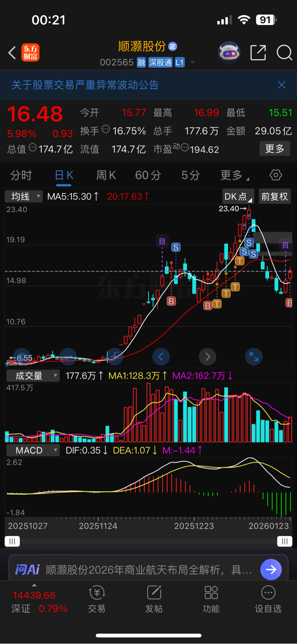This screenshot has width=297, height=644.
Task: Open the 功能 functions tab
Action: (211, 599)
